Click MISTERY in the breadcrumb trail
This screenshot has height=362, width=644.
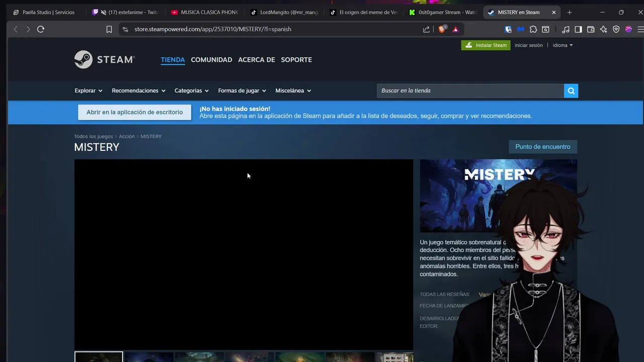(151, 136)
